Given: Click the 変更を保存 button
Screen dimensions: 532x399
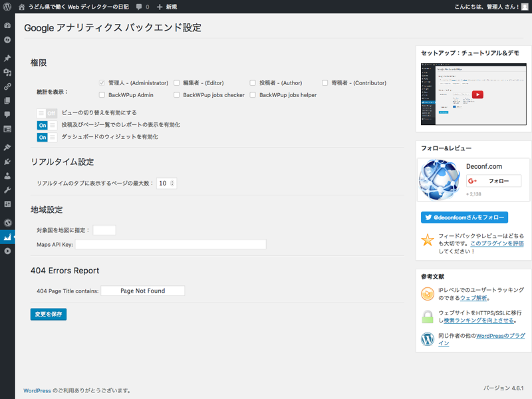Looking at the screenshot, I should 49,314.
